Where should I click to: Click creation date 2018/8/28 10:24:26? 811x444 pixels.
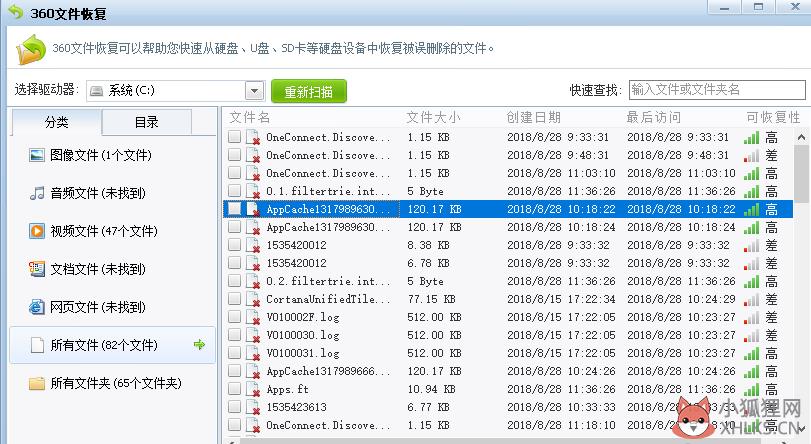(561, 371)
